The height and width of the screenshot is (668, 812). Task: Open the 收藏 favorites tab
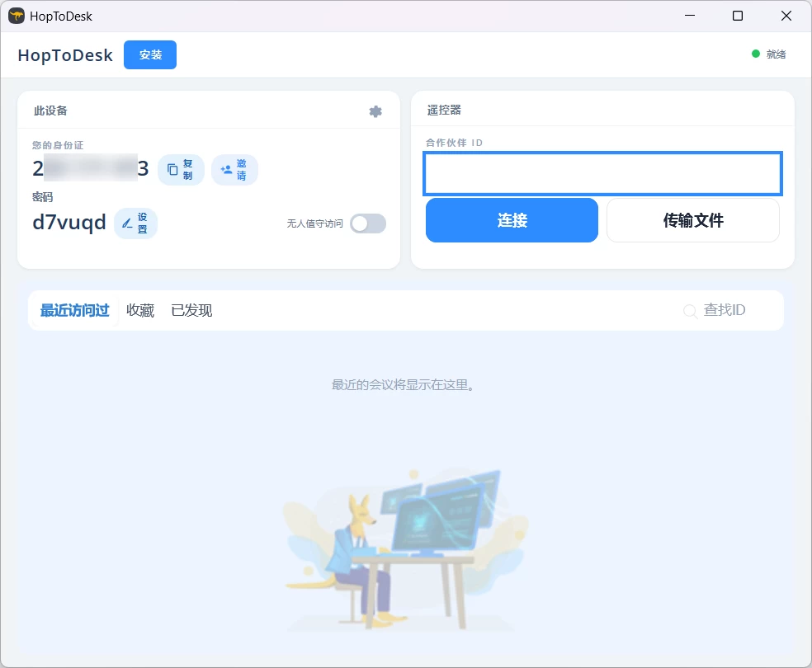point(140,310)
